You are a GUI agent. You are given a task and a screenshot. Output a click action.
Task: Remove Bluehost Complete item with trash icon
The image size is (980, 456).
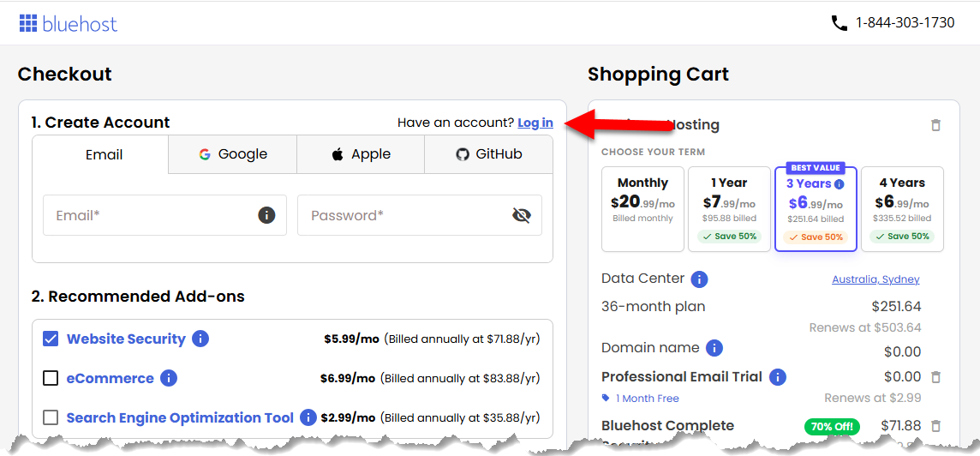click(x=935, y=426)
